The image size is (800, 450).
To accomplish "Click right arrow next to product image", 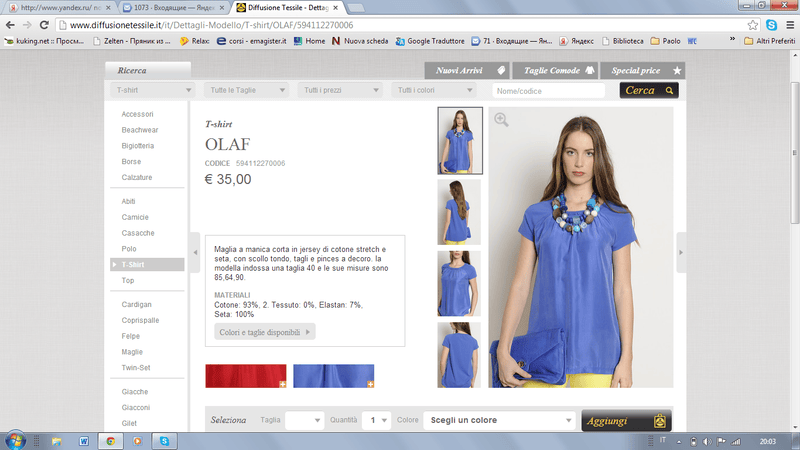I will pyautogui.click(x=681, y=252).
